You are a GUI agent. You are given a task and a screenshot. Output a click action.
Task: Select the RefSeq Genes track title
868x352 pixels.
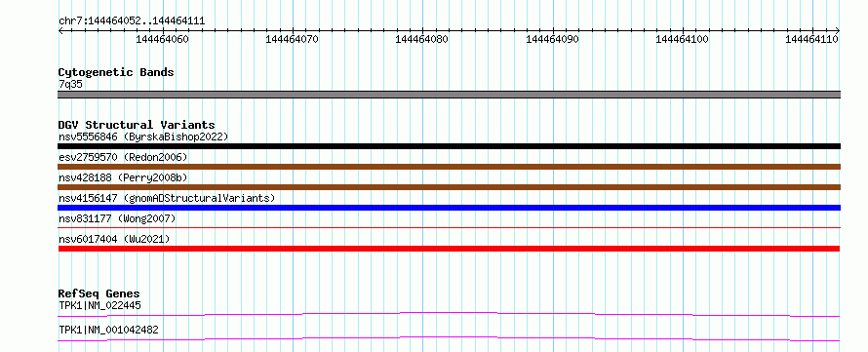point(99,293)
